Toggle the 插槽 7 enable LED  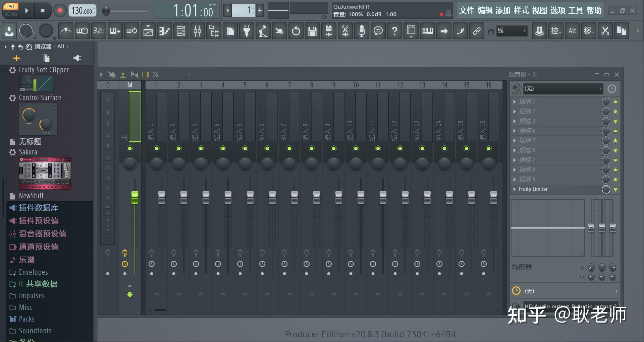(615, 160)
